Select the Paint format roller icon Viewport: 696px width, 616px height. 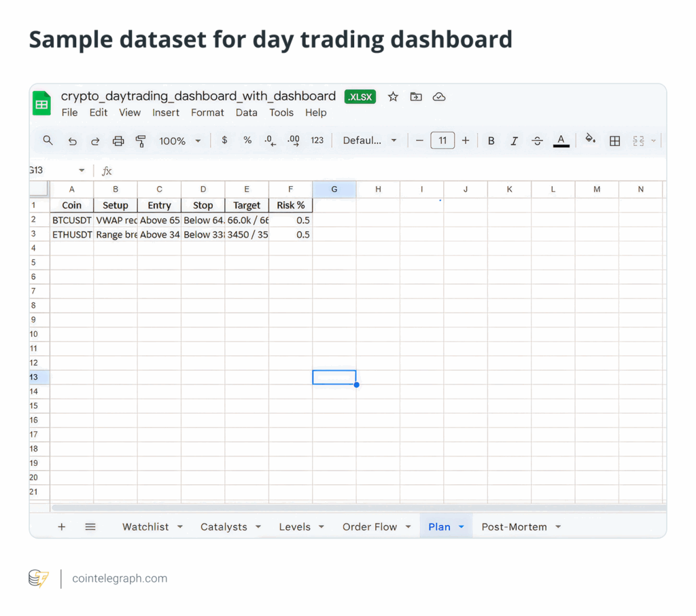[x=141, y=141]
